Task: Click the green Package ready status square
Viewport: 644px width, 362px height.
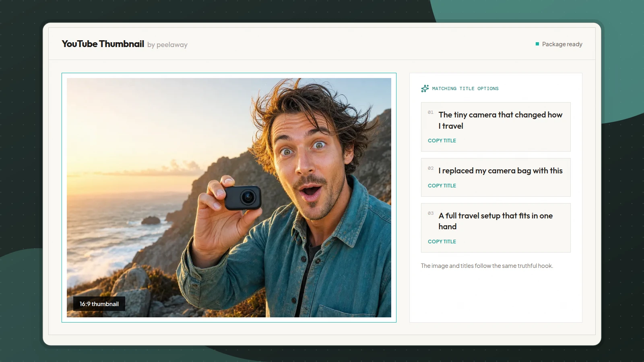Action: point(537,44)
